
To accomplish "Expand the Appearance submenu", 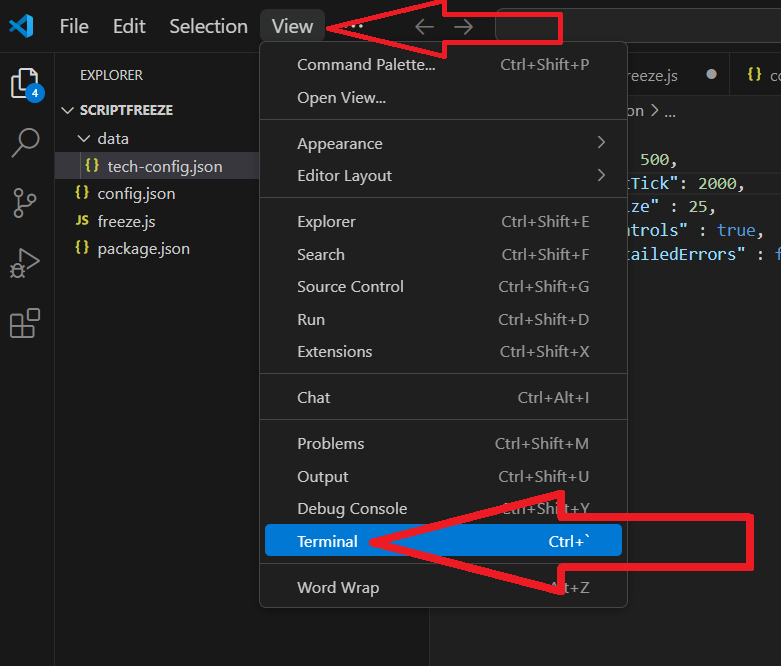I will click(443, 143).
